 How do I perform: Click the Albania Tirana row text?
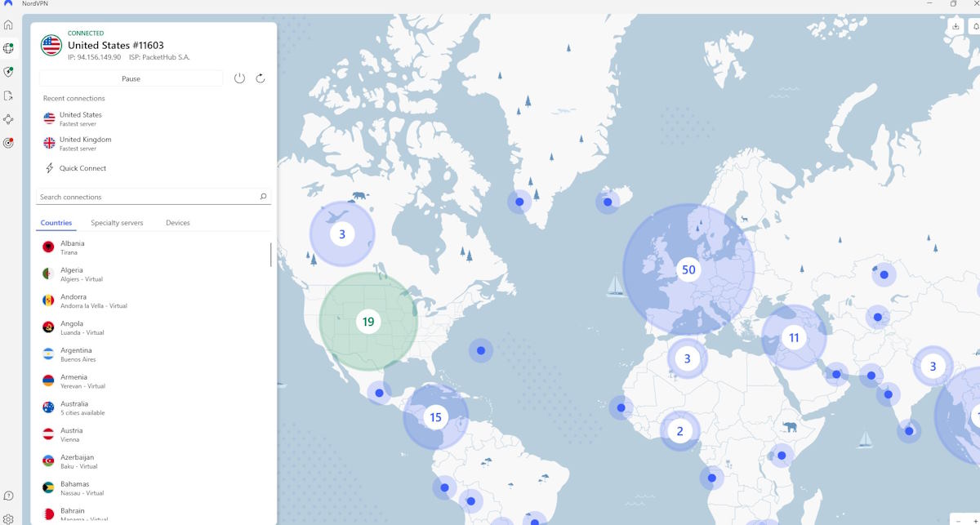click(x=72, y=247)
